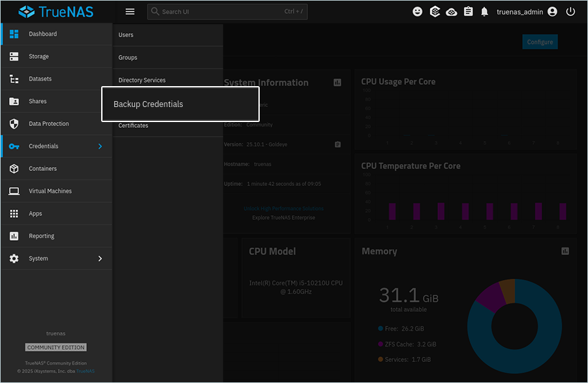Open the TrueNAS footer link

point(85,371)
